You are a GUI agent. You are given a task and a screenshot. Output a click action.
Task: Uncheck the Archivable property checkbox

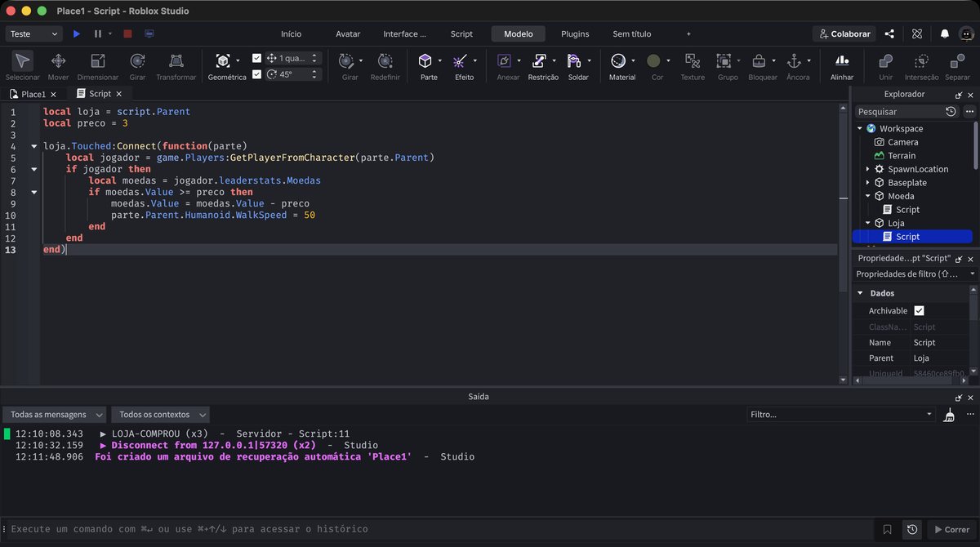click(x=919, y=311)
